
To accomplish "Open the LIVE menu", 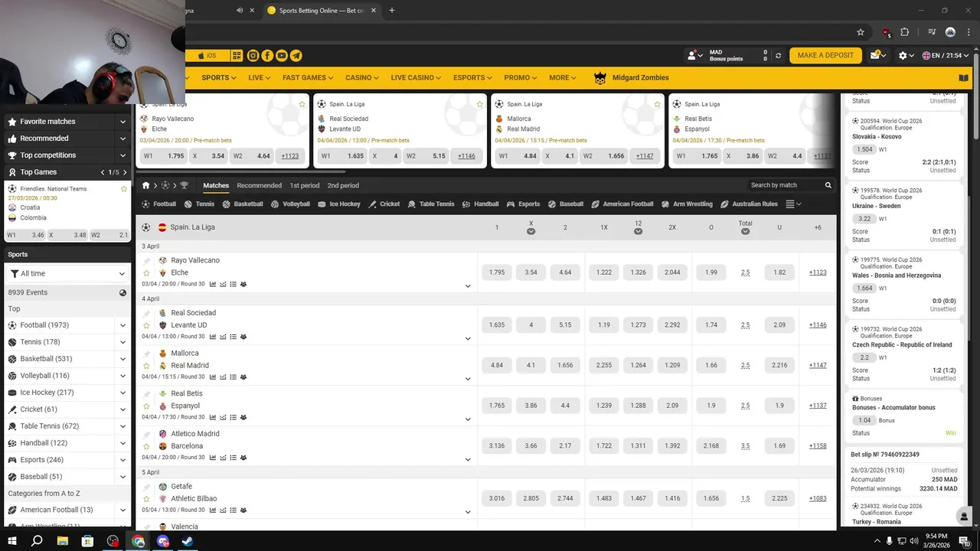I will [x=259, y=78].
